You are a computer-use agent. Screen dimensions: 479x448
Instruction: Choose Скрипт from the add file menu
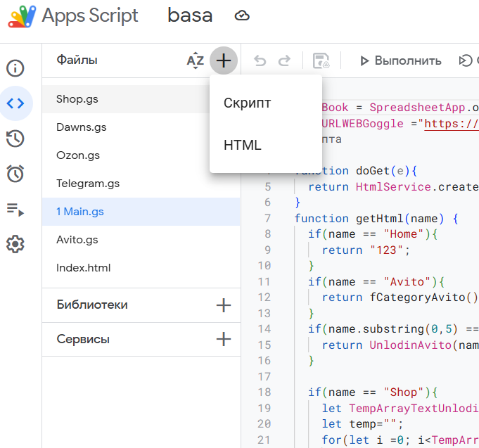(x=266, y=103)
